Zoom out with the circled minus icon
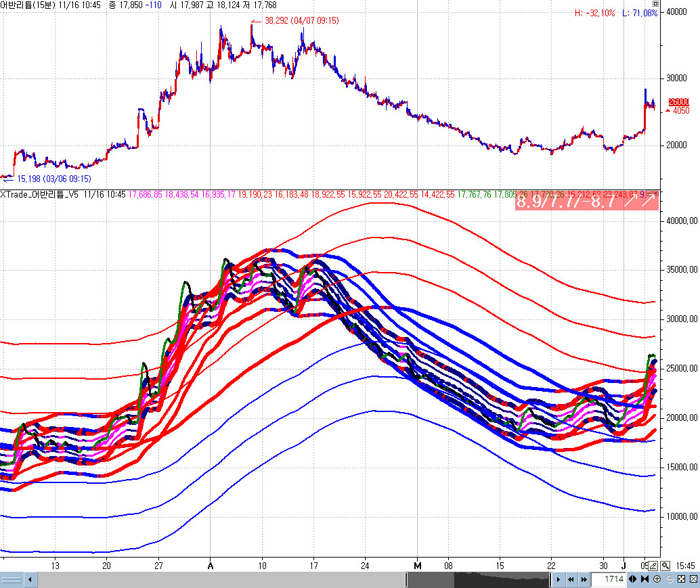This screenshot has width=700, height=588. pos(669,580)
